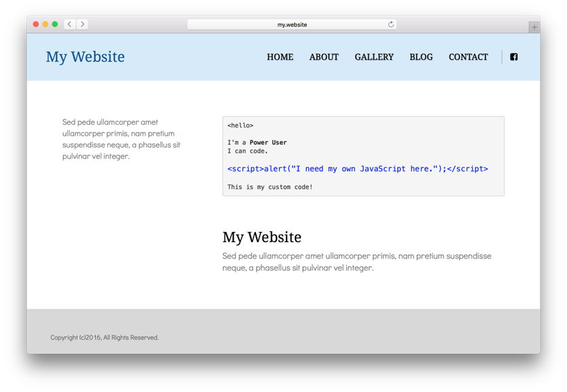The width and height of the screenshot is (567, 392).
Task: Click the 'I can code.' line
Action: pyautogui.click(x=247, y=151)
